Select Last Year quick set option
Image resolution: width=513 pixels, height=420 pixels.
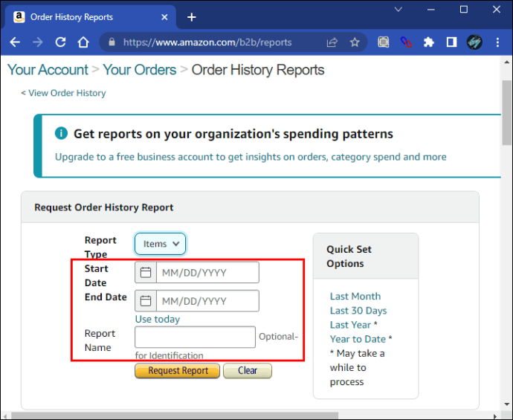pos(350,325)
